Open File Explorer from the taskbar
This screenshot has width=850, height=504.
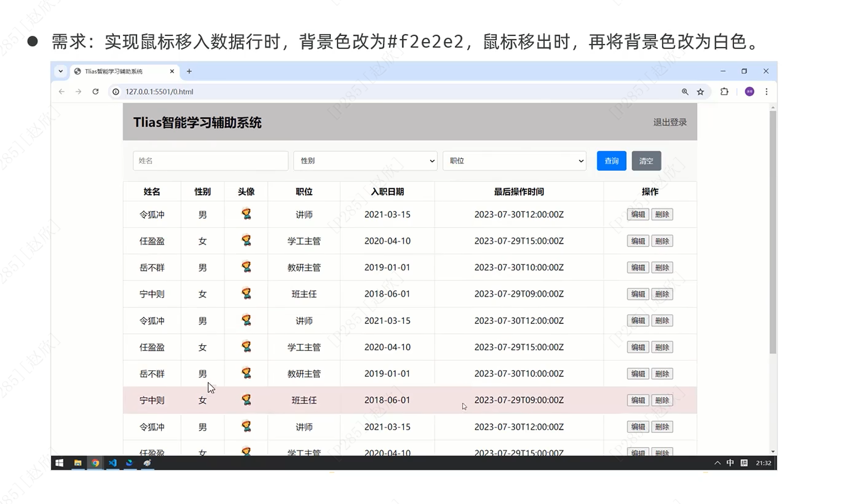[78, 463]
